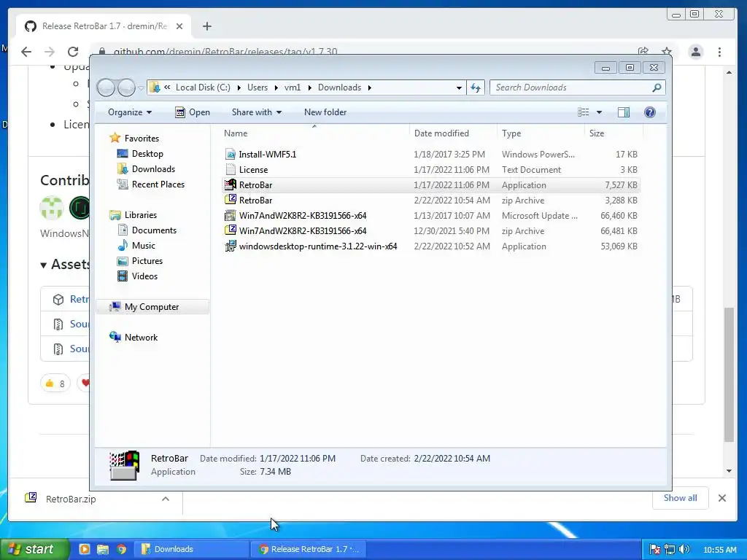Click Show all downloads in Chrome
Image resolution: width=747 pixels, height=560 pixels.
tap(680, 498)
